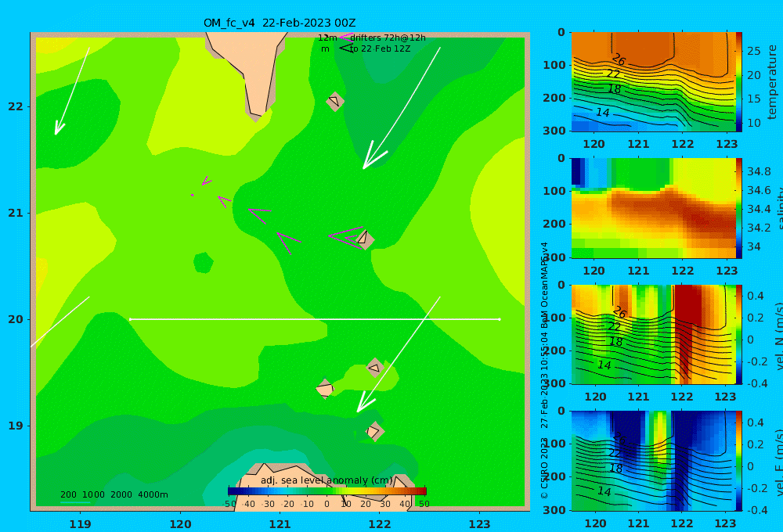Click the adj. sea level anomaly colorbar

pos(327,491)
